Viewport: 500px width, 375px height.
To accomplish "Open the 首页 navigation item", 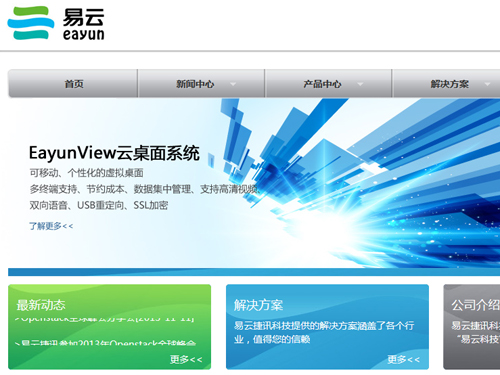I will pyautogui.click(x=74, y=84).
